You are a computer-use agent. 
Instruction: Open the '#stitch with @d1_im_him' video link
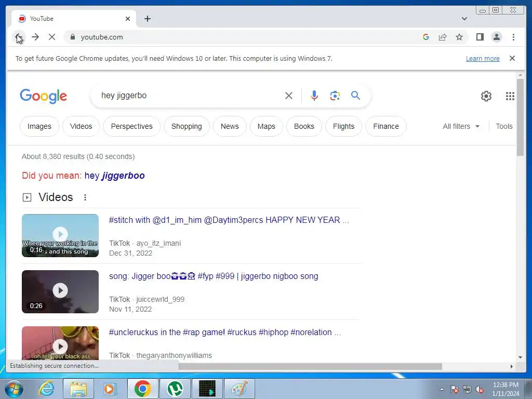coord(229,220)
